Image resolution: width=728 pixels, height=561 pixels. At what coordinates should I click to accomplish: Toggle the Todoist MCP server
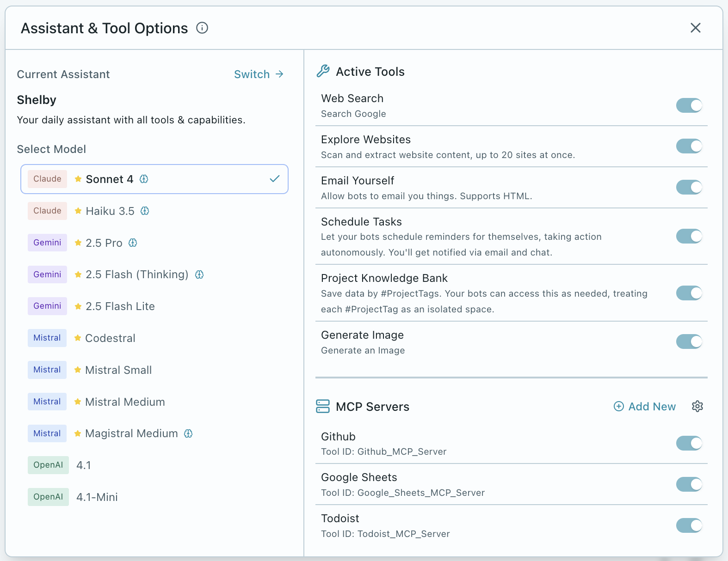689,525
